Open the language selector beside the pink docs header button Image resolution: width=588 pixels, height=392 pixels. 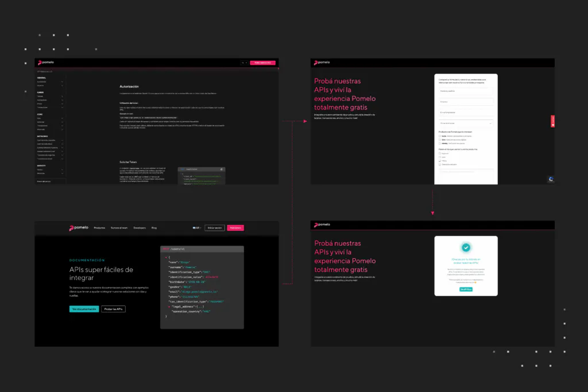click(245, 63)
